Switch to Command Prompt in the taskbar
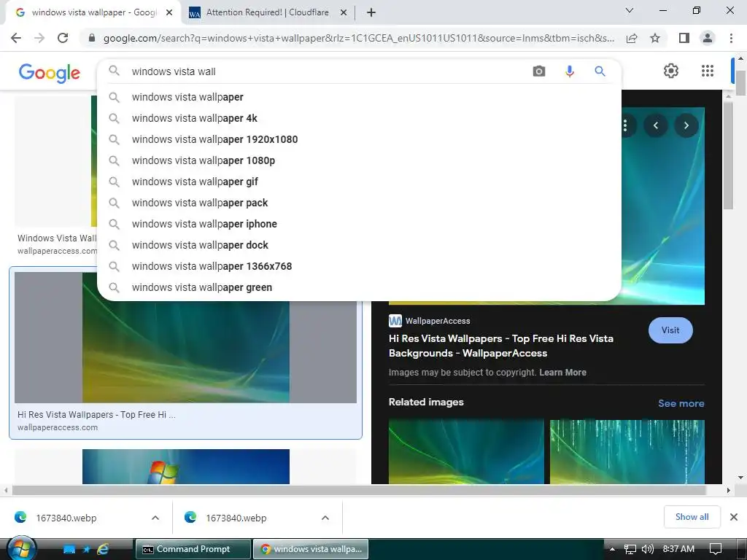This screenshot has width=747, height=560. [193, 549]
